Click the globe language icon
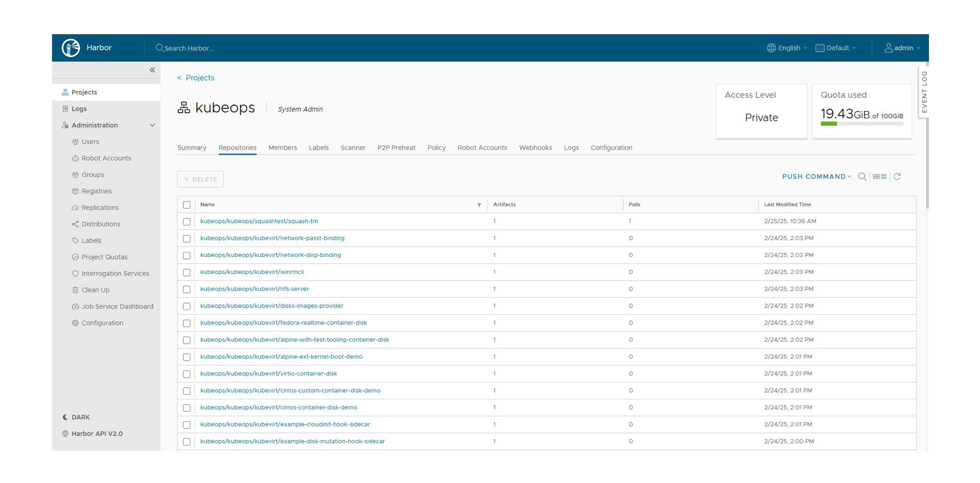This screenshot has width=980, height=483. click(x=771, y=48)
